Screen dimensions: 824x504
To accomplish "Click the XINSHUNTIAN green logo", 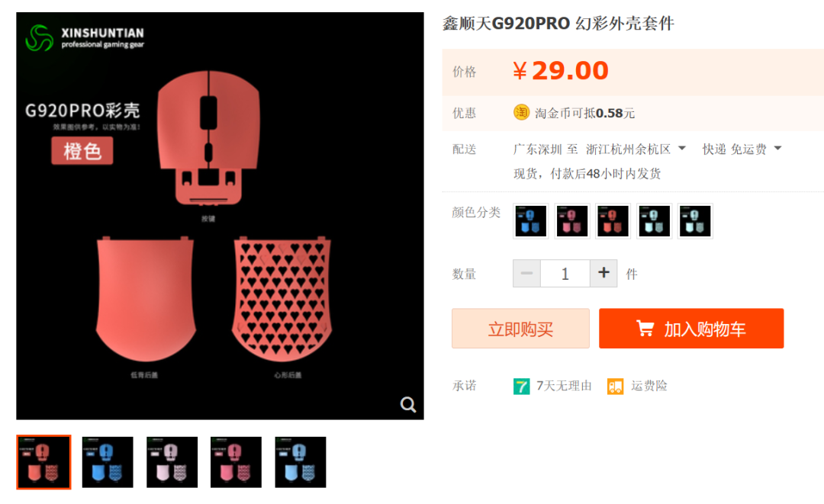I will (40, 38).
